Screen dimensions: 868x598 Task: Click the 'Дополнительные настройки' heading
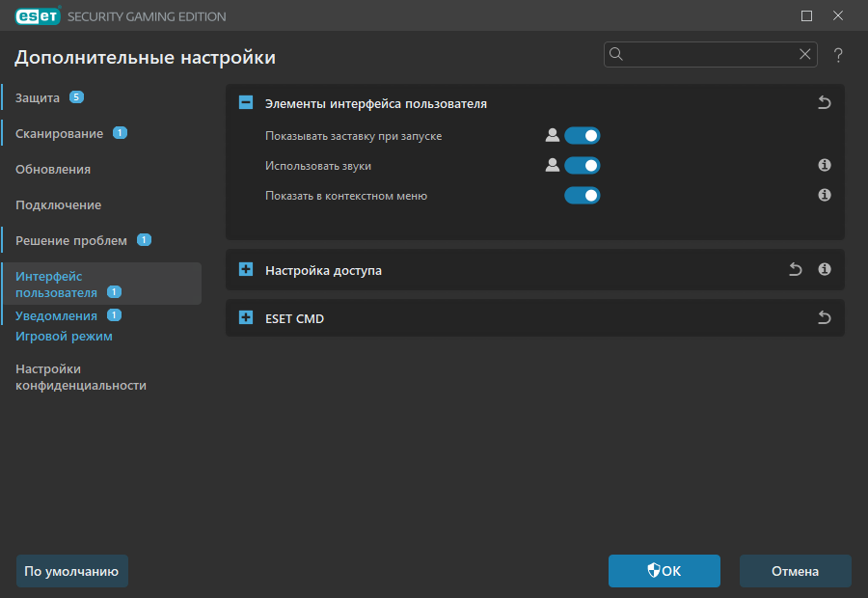145,58
